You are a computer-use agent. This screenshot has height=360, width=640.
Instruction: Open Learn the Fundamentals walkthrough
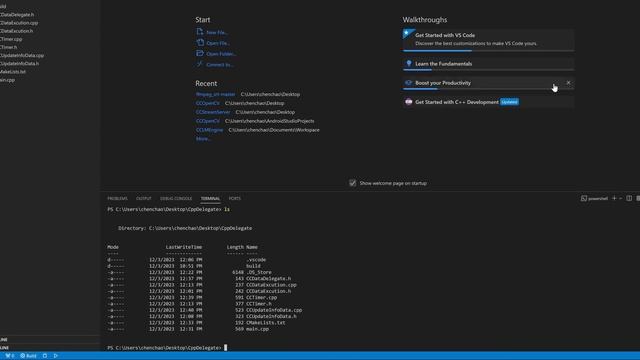coord(489,63)
